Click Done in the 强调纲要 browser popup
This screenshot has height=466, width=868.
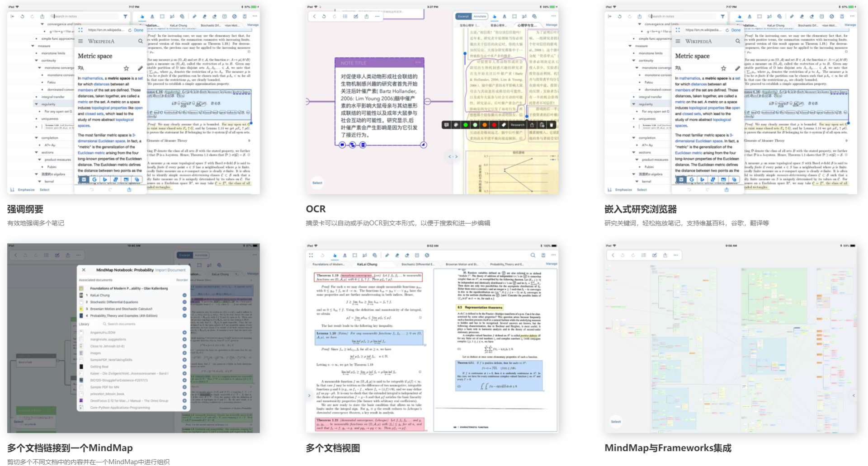(139, 30)
